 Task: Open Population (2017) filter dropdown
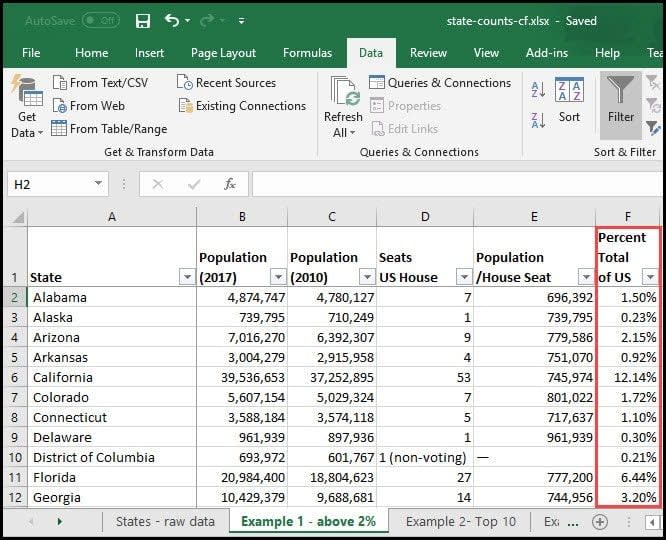coord(278,277)
